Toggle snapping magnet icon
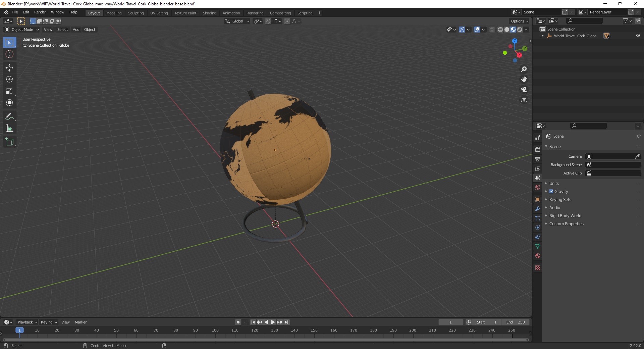644x349 pixels. (268, 21)
